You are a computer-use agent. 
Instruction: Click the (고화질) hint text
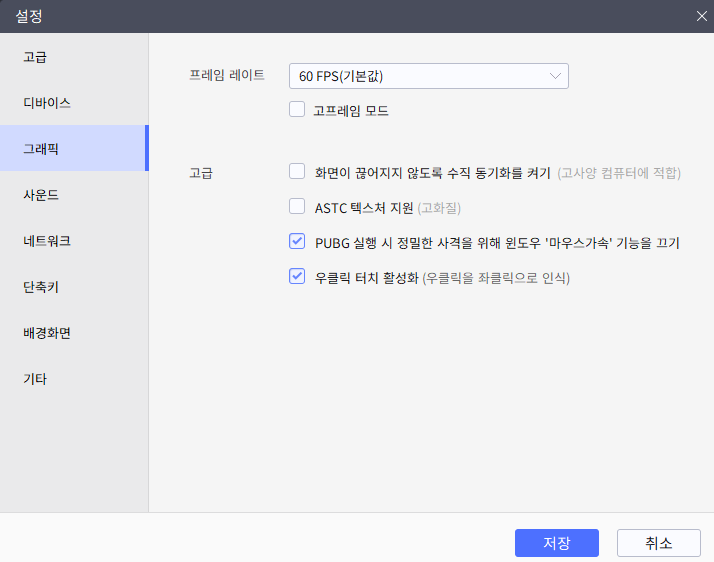pyautogui.click(x=439, y=208)
